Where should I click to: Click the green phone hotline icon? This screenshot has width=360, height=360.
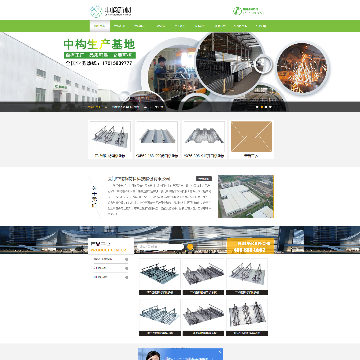(x=237, y=11)
